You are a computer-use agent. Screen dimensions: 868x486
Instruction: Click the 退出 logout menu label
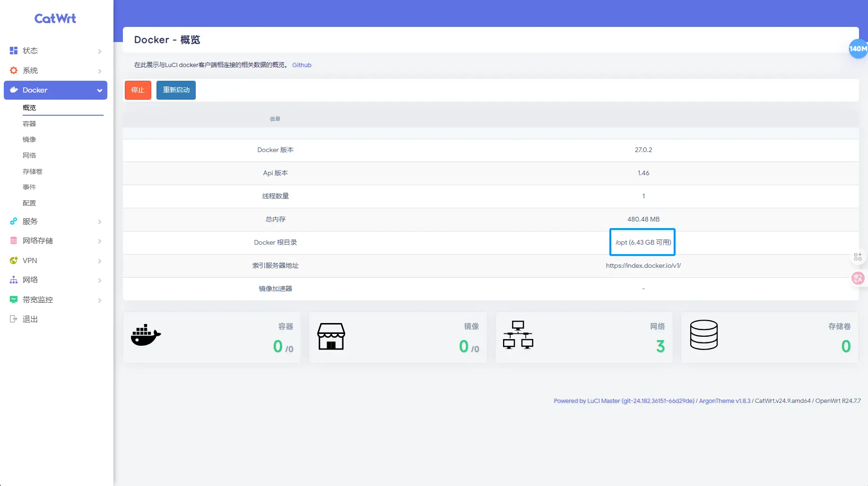[x=30, y=319]
